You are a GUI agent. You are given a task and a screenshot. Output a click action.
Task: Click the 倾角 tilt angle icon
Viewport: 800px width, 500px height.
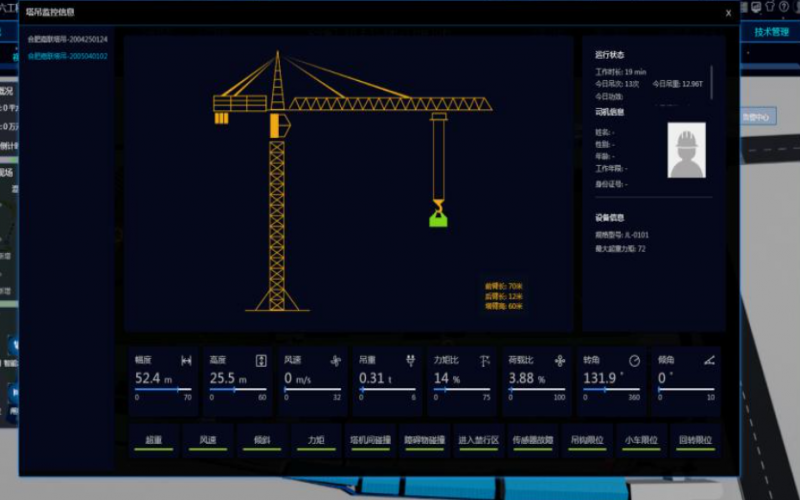(x=709, y=360)
